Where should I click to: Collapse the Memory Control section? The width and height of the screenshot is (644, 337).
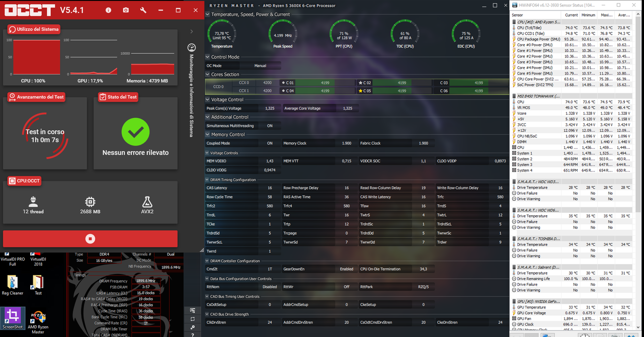tap(208, 134)
